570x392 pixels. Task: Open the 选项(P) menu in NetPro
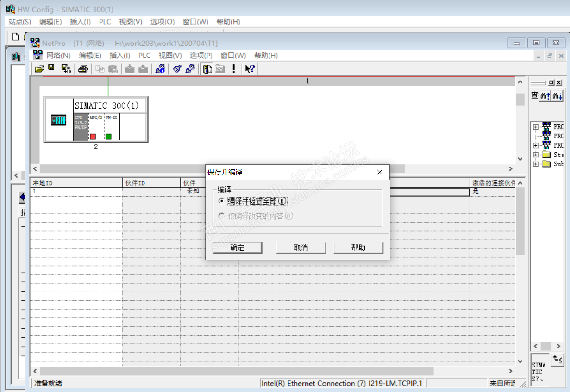coord(201,55)
